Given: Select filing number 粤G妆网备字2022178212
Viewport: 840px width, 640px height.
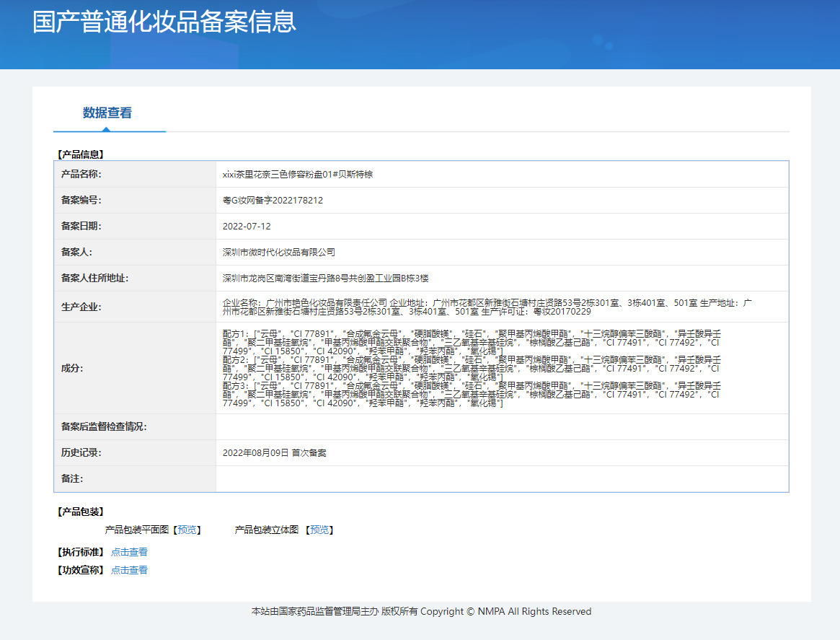Looking at the screenshot, I should point(273,201).
